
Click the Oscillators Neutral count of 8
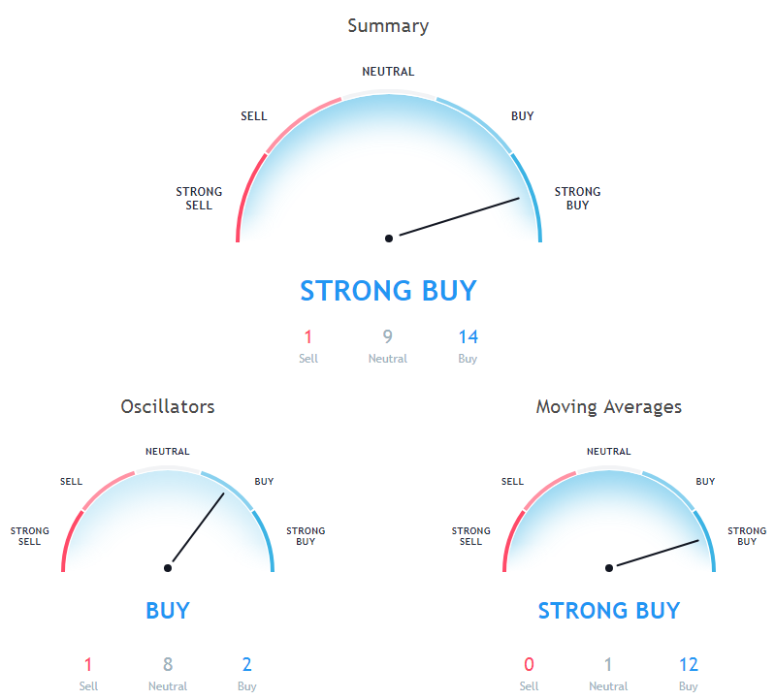[x=168, y=665]
